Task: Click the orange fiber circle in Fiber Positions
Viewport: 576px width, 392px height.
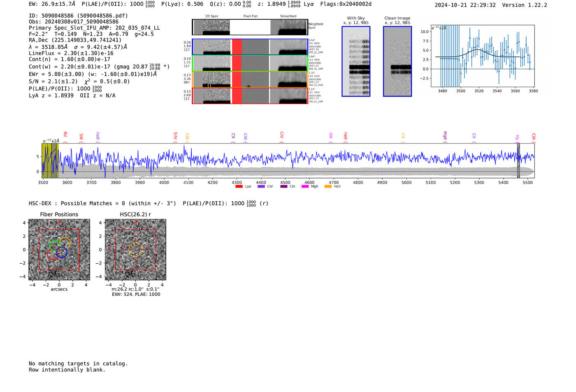Action: click(65, 243)
